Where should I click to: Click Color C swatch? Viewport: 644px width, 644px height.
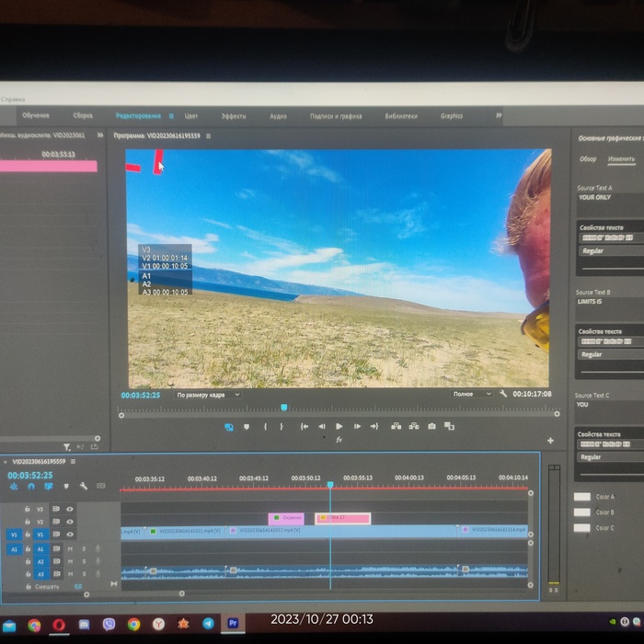(581, 528)
